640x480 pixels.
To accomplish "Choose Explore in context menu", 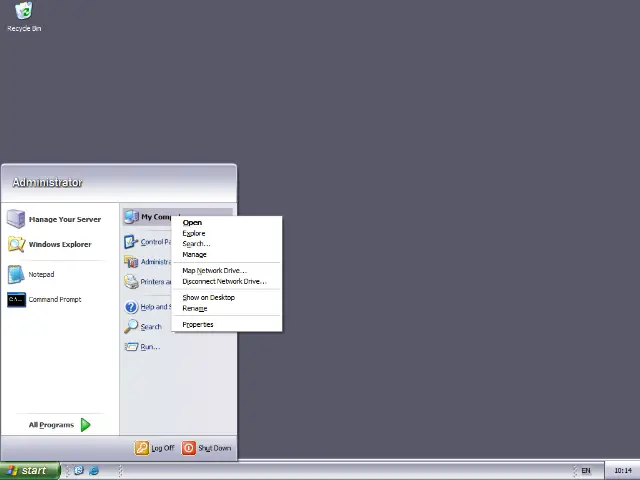I will point(227,233).
